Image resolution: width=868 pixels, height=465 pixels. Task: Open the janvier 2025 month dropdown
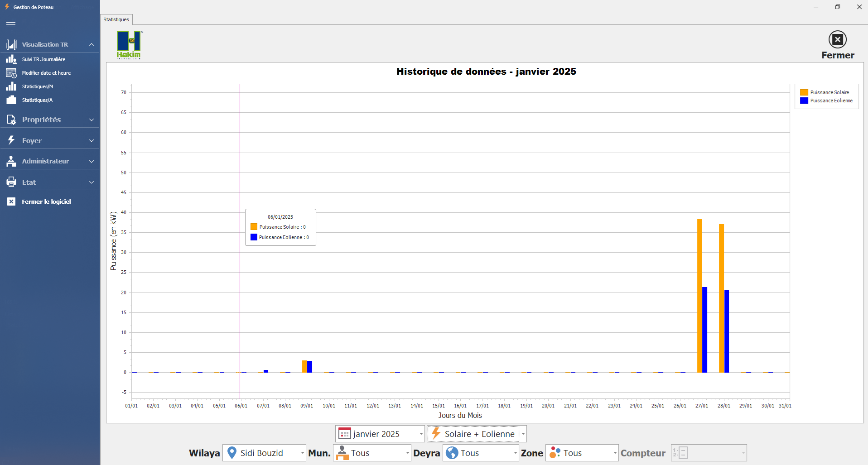click(421, 434)
